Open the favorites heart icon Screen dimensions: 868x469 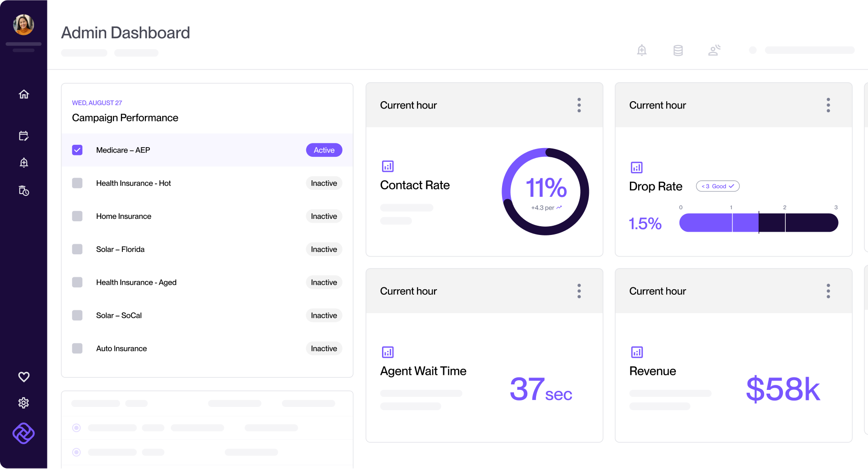click(24, 377)
